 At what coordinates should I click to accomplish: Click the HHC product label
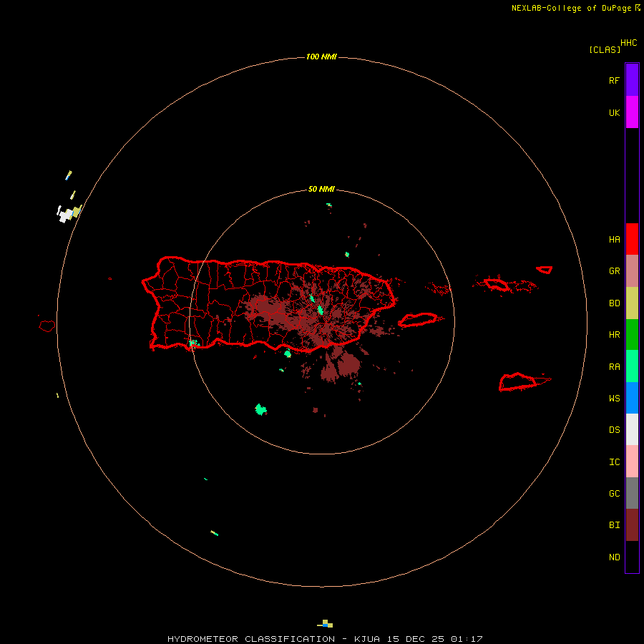coord(628,43)
